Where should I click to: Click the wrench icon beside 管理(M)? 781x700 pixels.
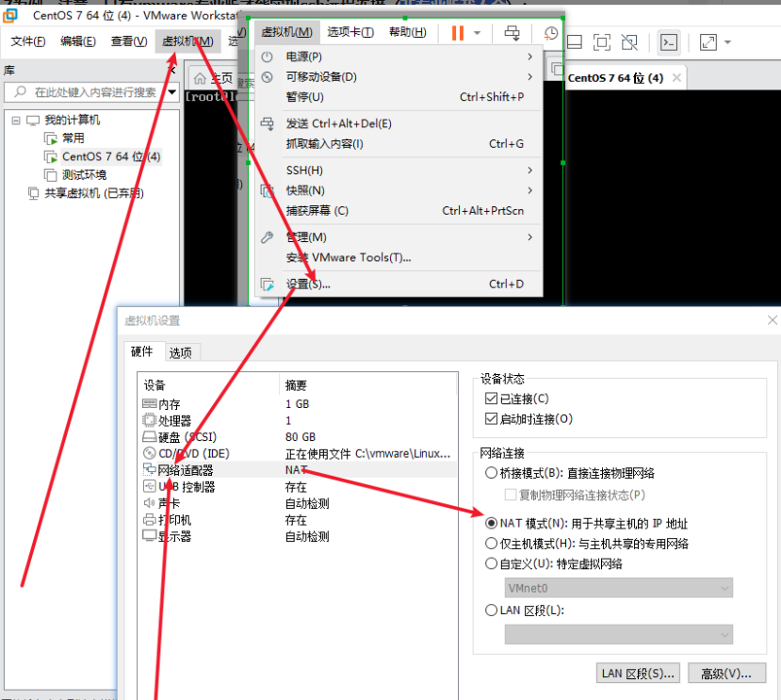268,237
